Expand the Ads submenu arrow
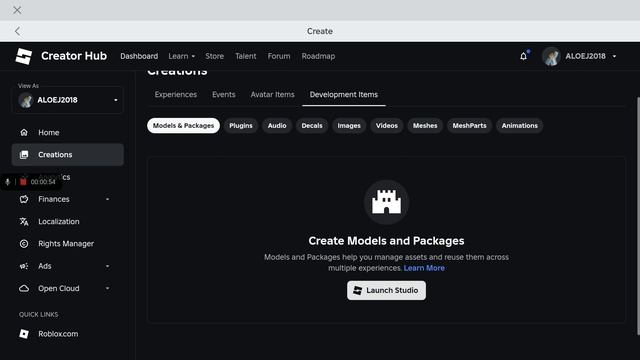Viewport: 640px width, 360px height. click(107, 266)
